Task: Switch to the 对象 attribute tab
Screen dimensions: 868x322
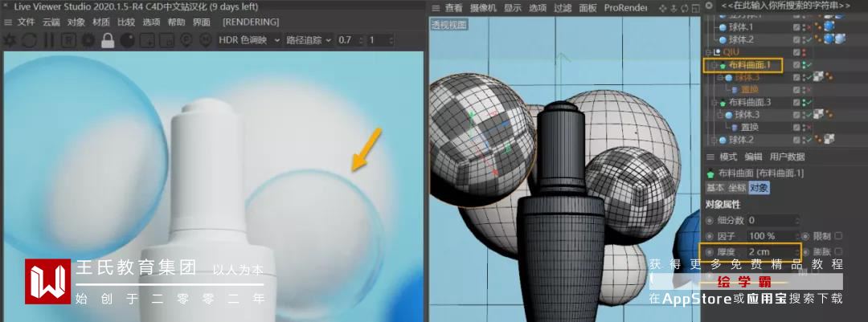Action: [x=759, y=188]
